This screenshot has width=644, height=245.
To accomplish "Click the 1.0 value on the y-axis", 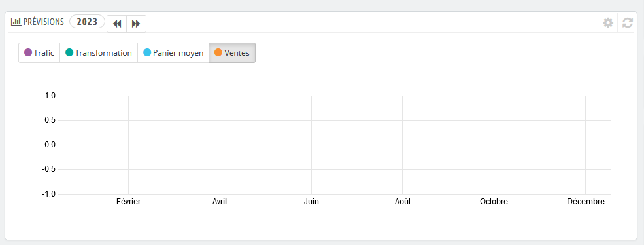I will [50, 96].
